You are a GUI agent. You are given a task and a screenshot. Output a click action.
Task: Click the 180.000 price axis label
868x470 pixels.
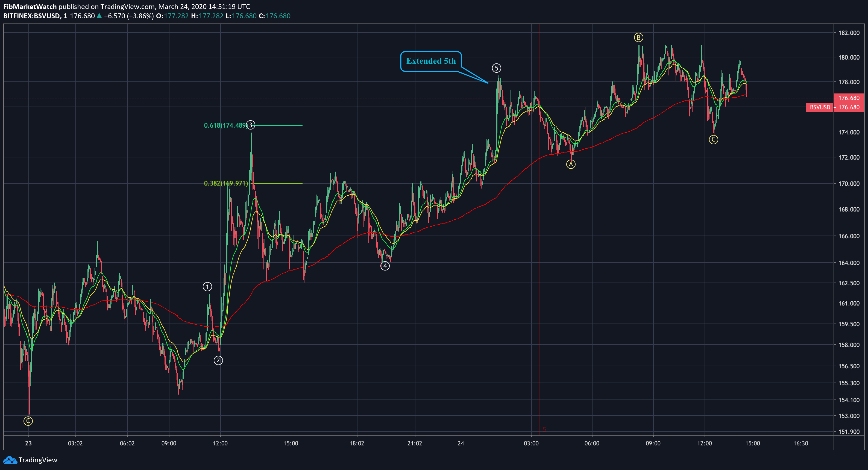pyautogui.click(x=849, y=57)
